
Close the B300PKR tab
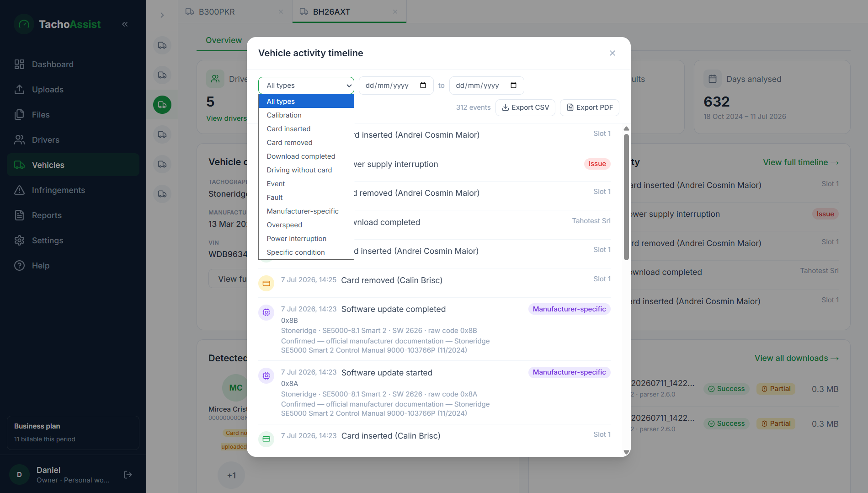point(281,12)
